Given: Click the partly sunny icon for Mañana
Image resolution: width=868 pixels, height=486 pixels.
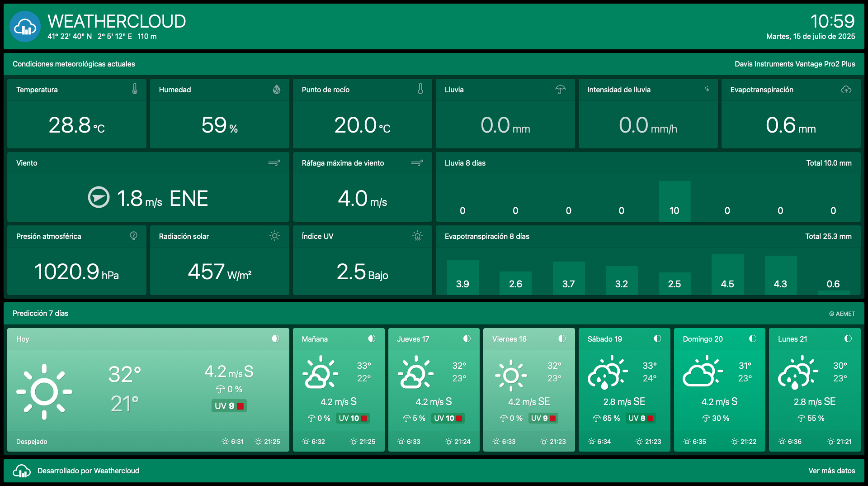Looking at the screenshot, I should [x=321, y=372].
